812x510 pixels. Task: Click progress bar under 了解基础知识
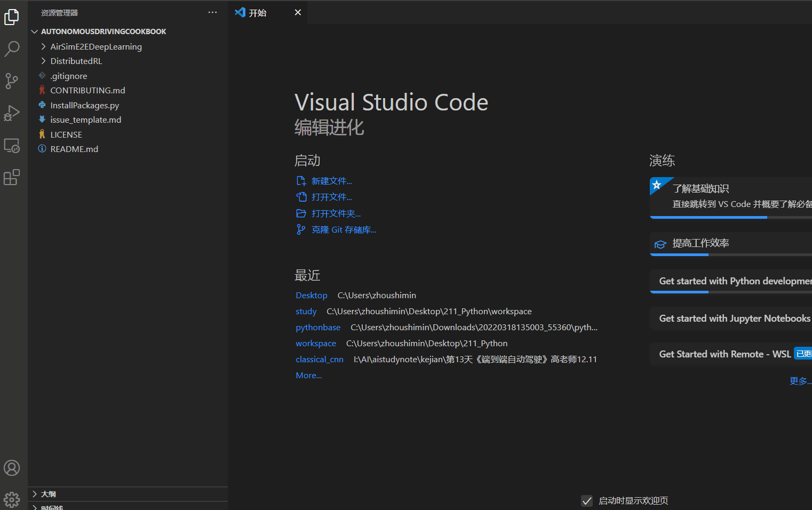point(731,218)
